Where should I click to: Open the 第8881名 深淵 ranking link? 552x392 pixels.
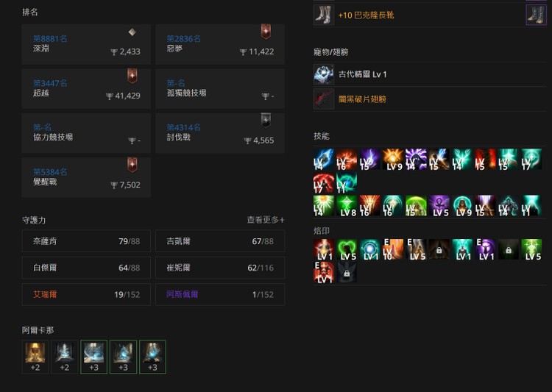point(50,39)
